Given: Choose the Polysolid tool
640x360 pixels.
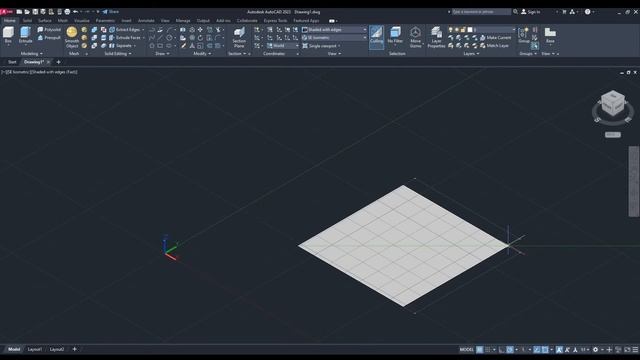Looking at the screenshot, I should (49, 30).
